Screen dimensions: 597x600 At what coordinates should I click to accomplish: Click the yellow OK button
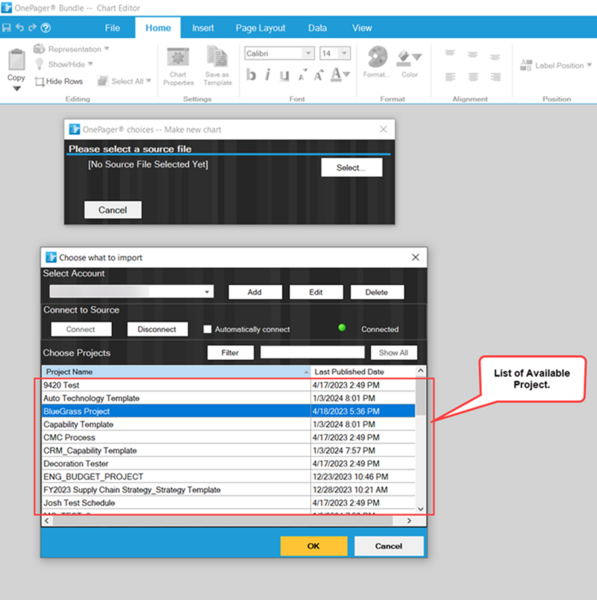coord(314,546)
